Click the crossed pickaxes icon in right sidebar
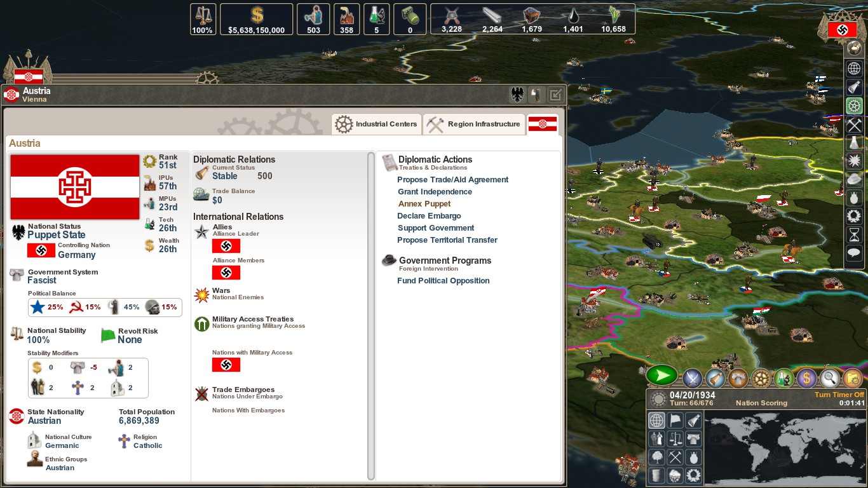868x488 pixels. click(x=854, y=125)
